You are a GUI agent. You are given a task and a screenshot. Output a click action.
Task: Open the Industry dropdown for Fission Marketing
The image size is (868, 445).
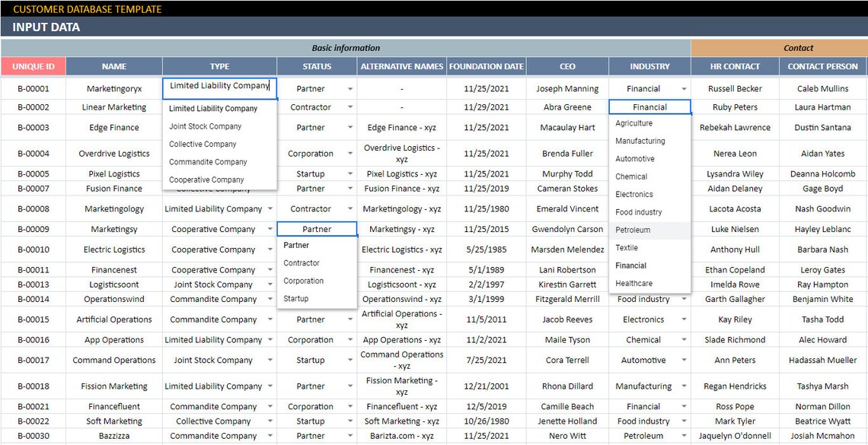[685, 385]
